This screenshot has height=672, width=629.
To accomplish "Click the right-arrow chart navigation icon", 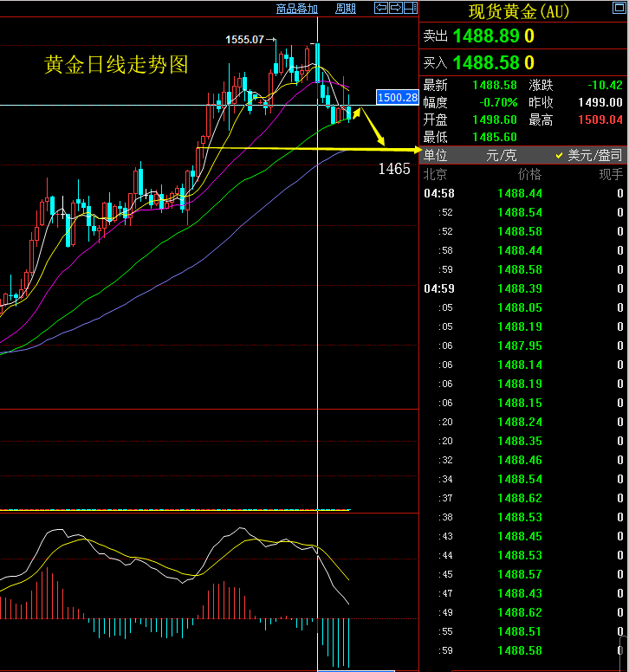I will click(396, 8).
